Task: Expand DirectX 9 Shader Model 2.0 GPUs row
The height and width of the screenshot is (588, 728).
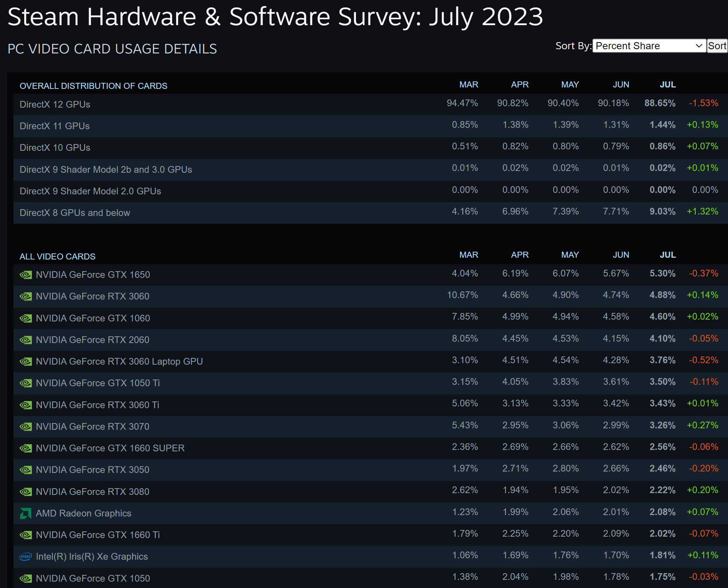Action: pyautogui.click(x=90, y=191)
